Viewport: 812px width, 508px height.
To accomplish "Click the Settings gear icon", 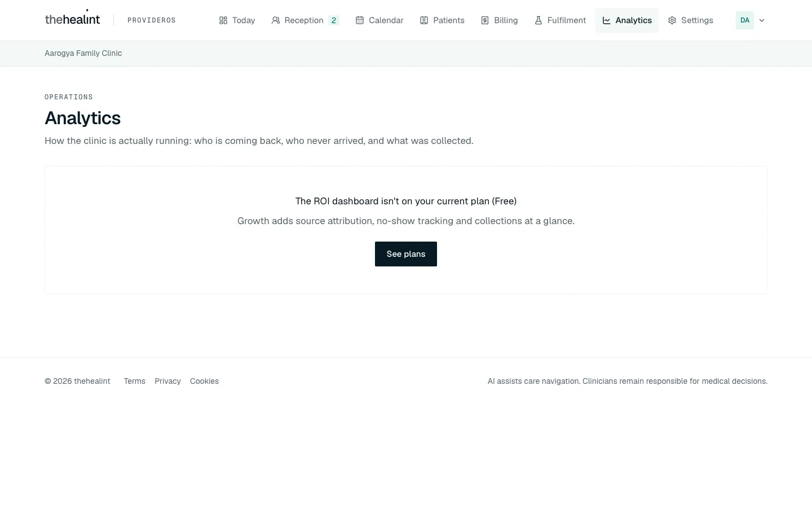I will (672, 20).
